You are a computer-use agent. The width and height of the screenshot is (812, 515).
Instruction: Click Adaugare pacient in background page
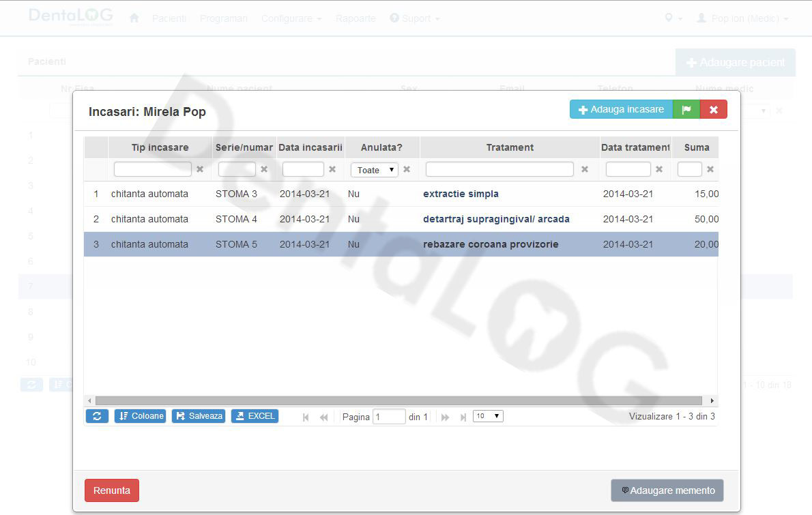click(x=736, y=63)
